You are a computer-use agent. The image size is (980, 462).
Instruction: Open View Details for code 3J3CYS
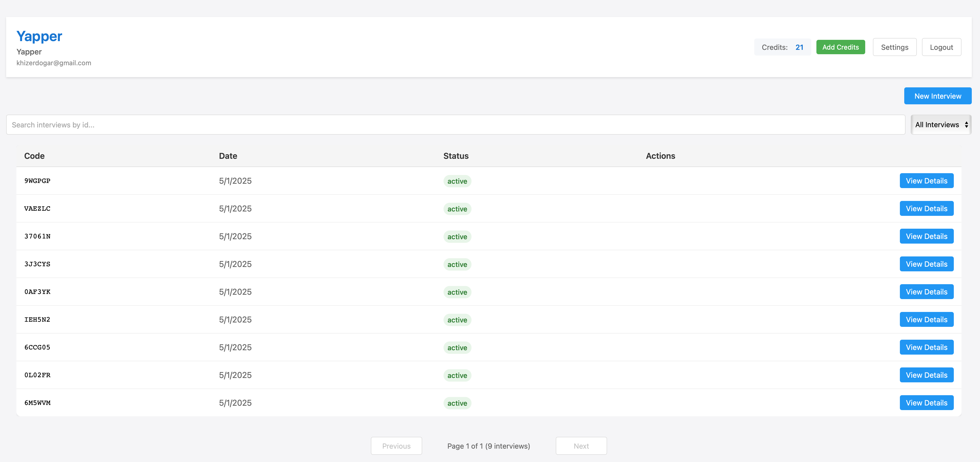click(926, 264)
